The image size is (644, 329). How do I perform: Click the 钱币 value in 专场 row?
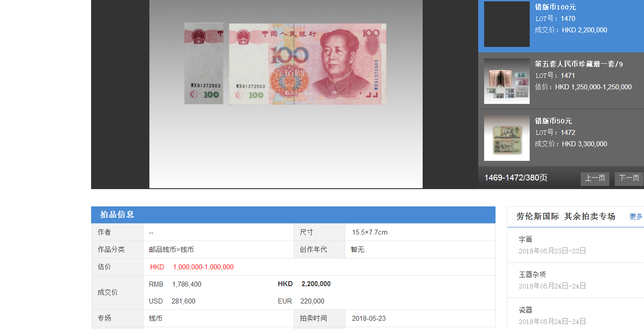click(x=156, y=319)
